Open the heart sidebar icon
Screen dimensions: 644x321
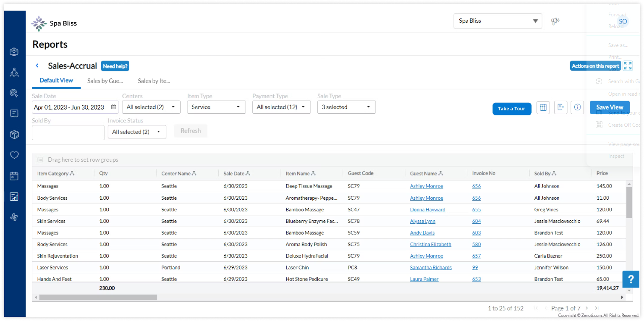[14, 155]
